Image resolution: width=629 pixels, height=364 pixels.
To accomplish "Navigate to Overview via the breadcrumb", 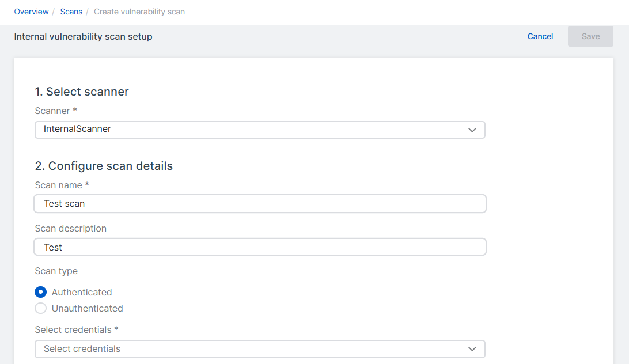I will coord(31,12).
